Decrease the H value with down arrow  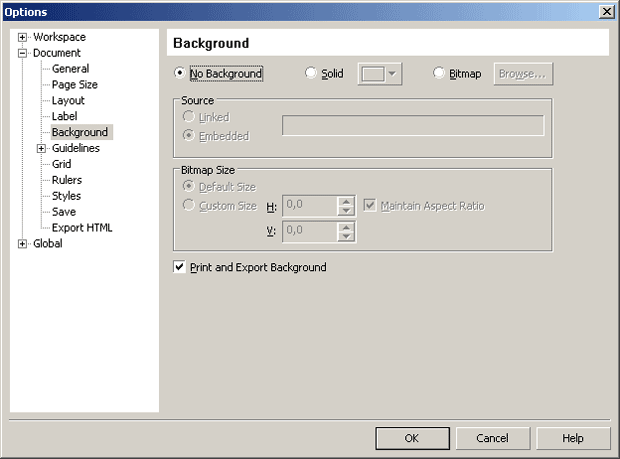pyautogui.click(x=346, y=211)
